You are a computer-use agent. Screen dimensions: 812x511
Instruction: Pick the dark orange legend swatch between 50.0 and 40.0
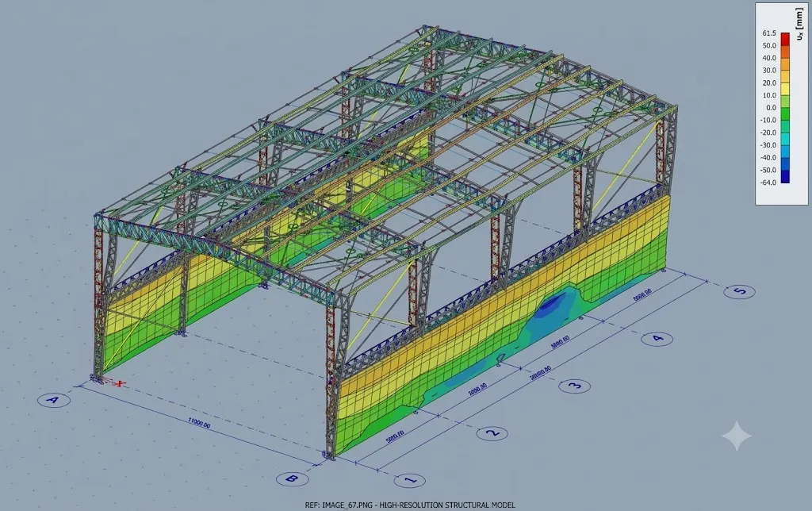coord(785,52)
